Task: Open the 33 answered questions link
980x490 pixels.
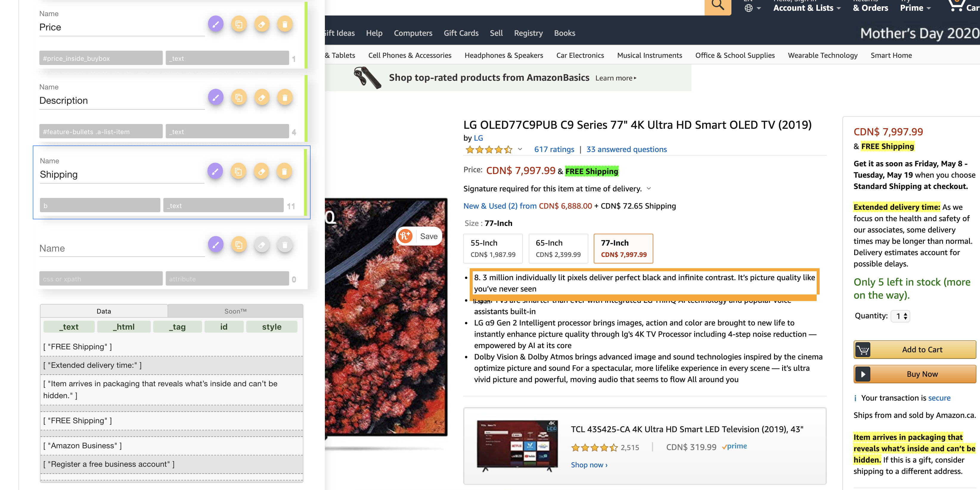Action: click(626, 150)
